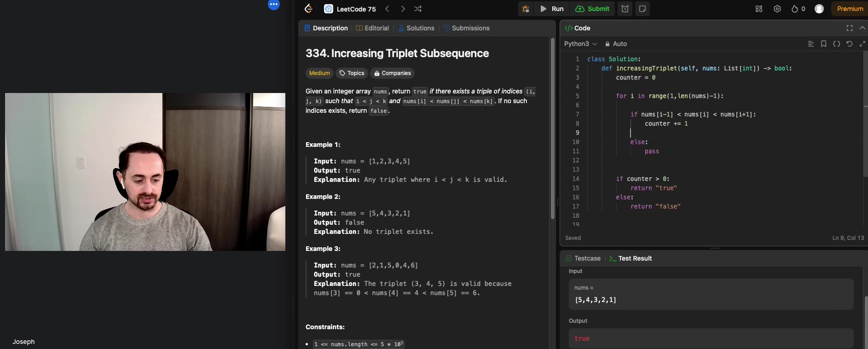Show the problem Topics
868x349 pixels.
(x=352, y=73)
